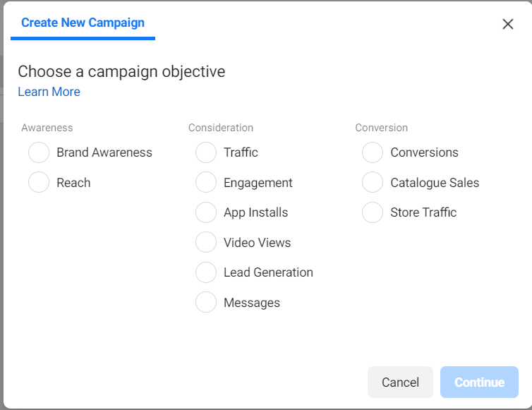Viewport: 532px width, 410px height.
Task: Click the Video Views text label
Action: [x=257, y=243]
